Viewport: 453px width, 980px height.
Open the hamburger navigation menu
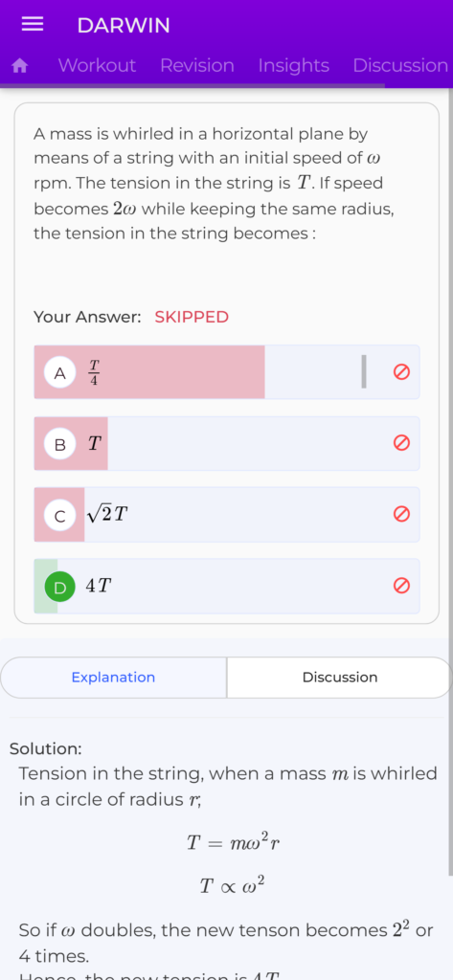[33, 25]
